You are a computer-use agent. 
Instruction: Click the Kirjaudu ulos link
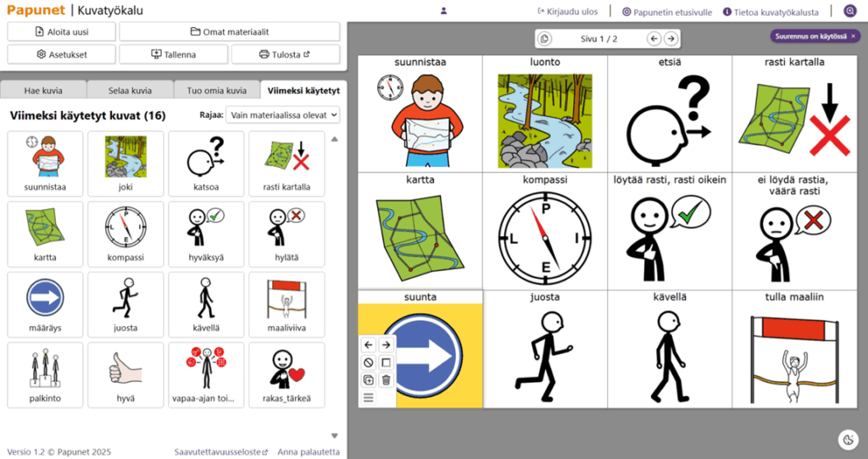point(567,12)
